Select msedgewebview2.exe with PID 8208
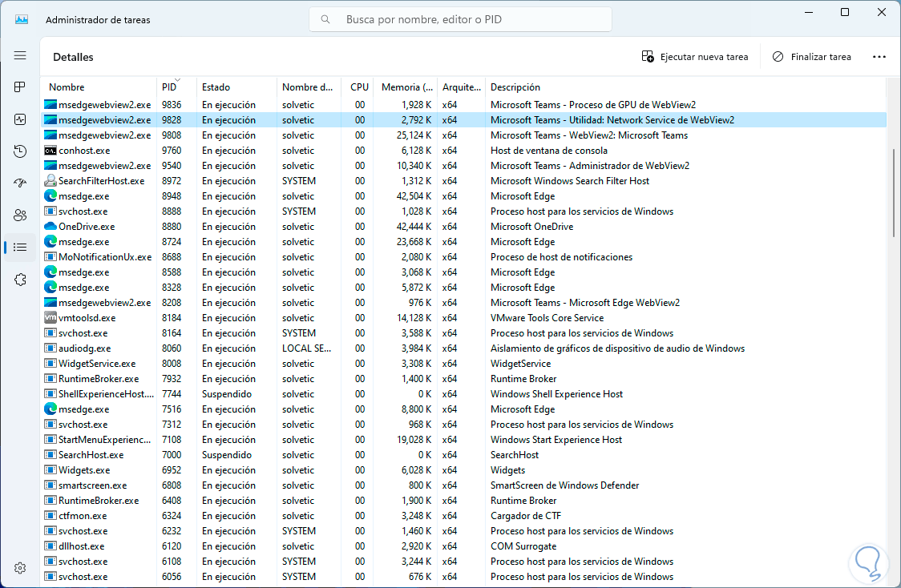The width and height of the screenshot is (901, 588). 104,303
